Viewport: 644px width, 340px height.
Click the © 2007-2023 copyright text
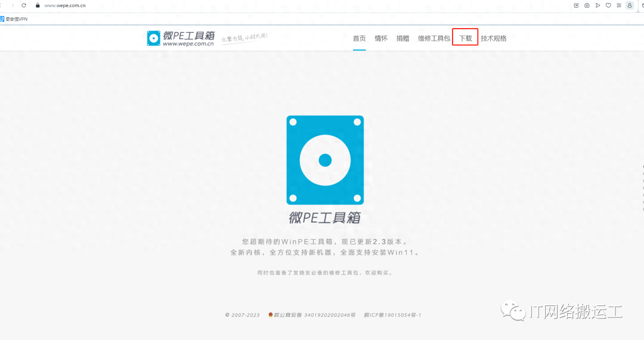[242, 315]
